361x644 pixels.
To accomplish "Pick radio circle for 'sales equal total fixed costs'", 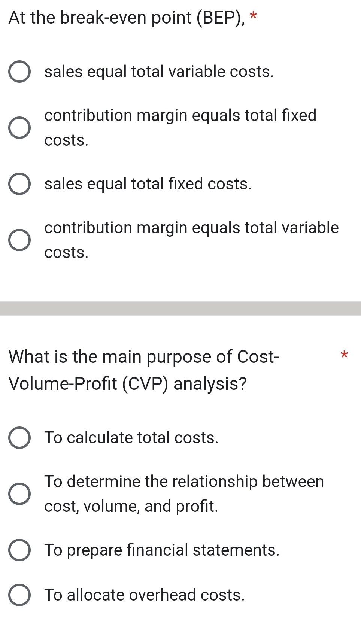I will click(19, 184).
